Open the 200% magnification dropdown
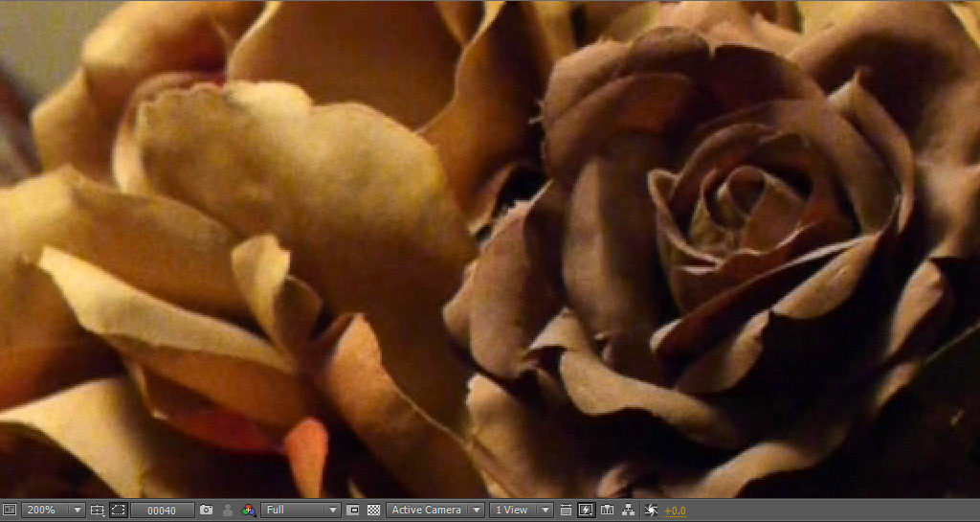Viewport: 980px width, 522px height. click(x=53, y=511)
